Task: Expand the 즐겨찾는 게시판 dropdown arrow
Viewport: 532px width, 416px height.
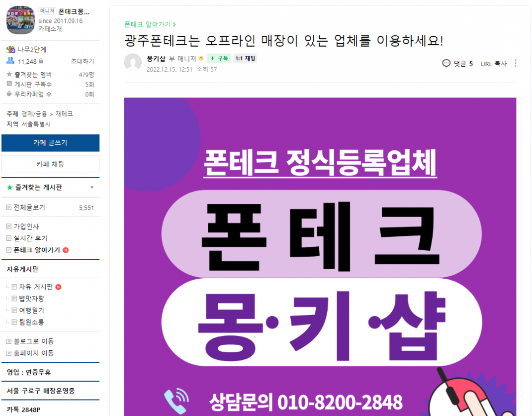Action: tap(91, 188)
